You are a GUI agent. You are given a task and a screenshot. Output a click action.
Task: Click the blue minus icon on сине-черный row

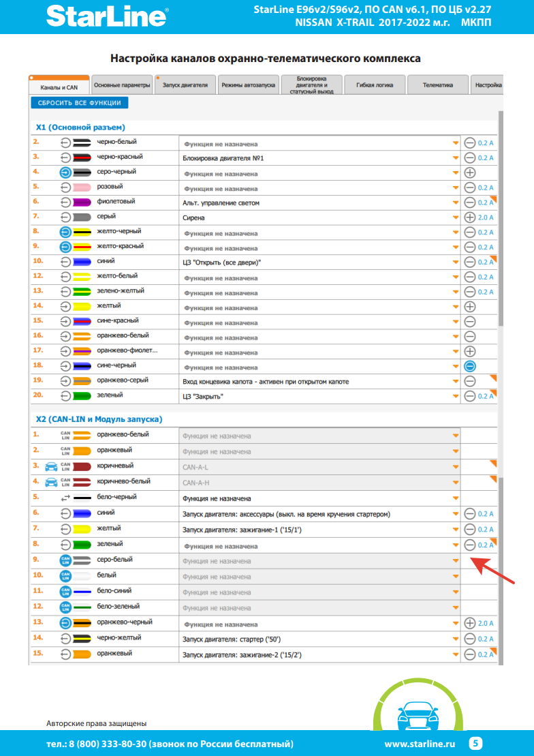[469, 366]
